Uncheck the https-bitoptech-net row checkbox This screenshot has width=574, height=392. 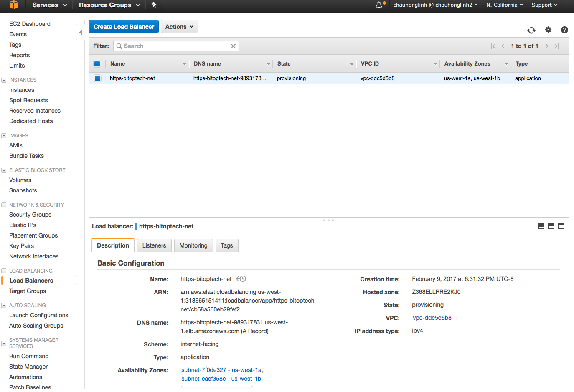pyautogui.click(x=97, y=78)
